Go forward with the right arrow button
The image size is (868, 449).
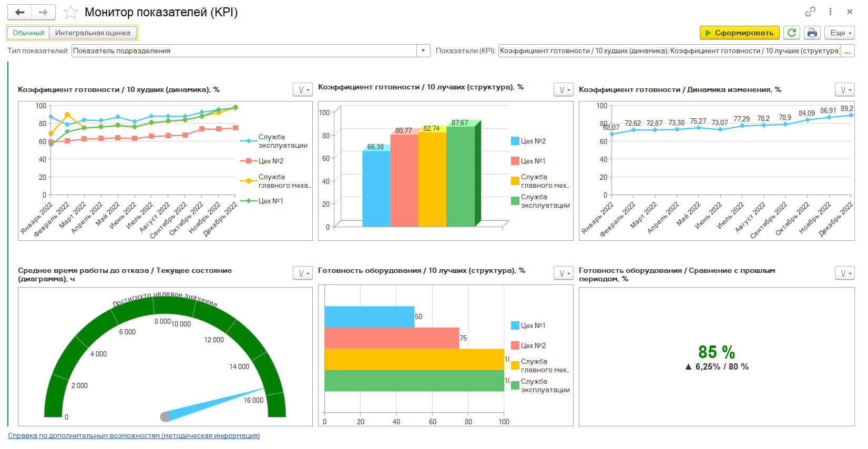click(x=43, y=12)
